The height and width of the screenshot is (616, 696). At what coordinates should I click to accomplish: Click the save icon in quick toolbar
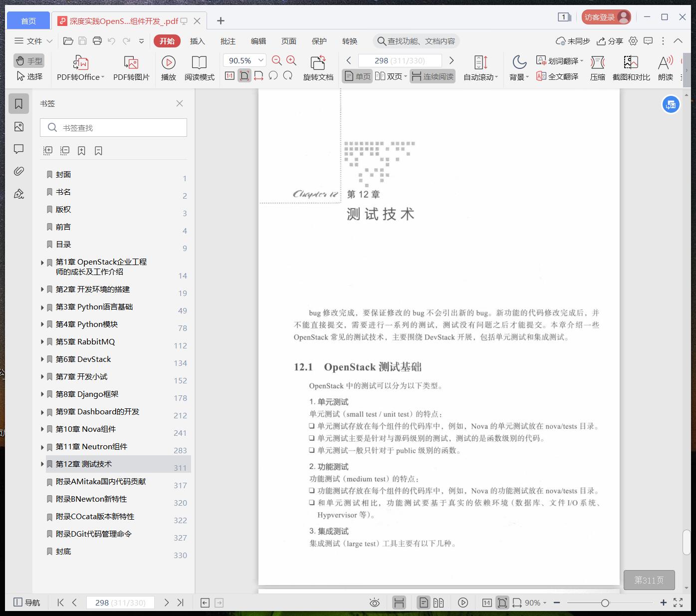[83, 41]
